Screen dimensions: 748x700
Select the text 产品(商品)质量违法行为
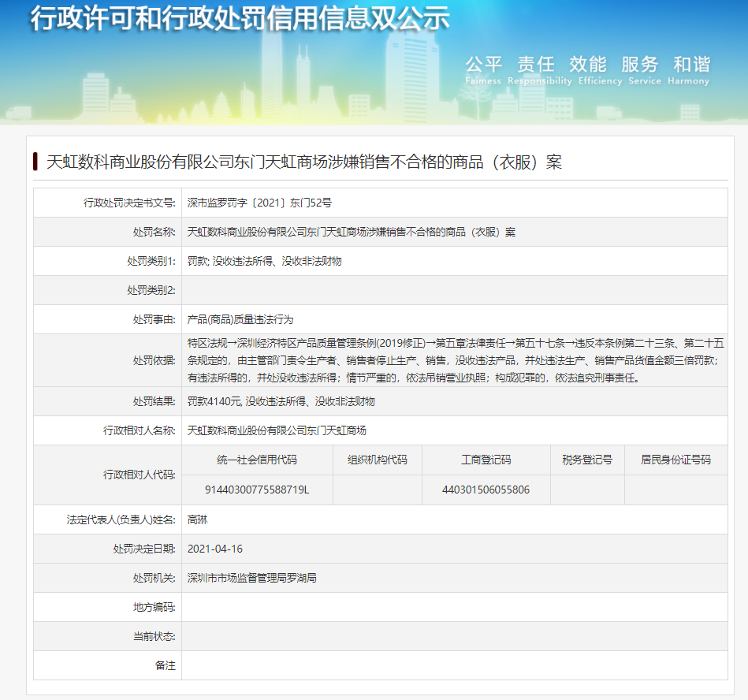240,319
